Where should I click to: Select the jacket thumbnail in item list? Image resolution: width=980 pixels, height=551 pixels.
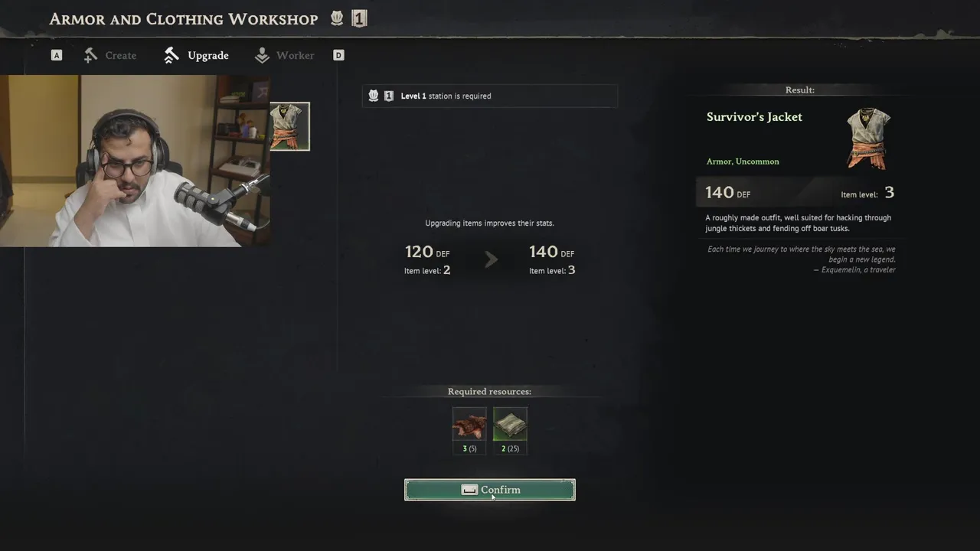[289, 126]
